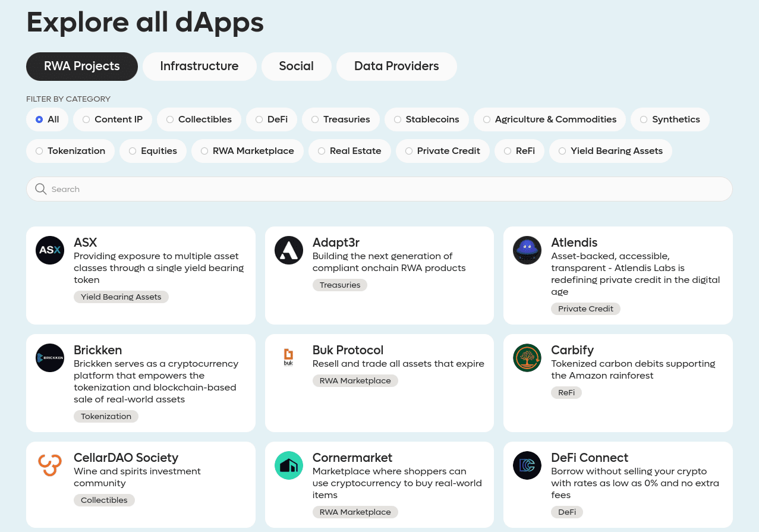The height and width of the screenshot is (532, 759).
Task: Filter by Yield Bearing Assets radio option
Action: click(x=610, y=151)
